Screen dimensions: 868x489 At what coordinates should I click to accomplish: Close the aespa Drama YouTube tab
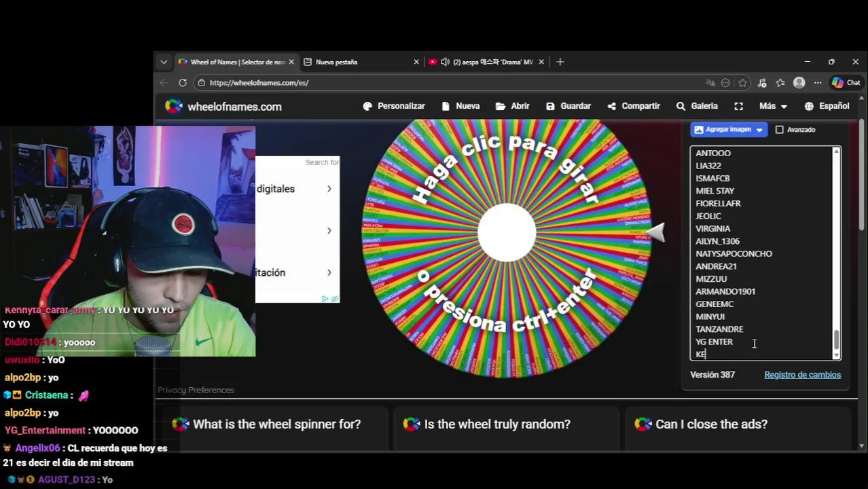pos(541,62)
